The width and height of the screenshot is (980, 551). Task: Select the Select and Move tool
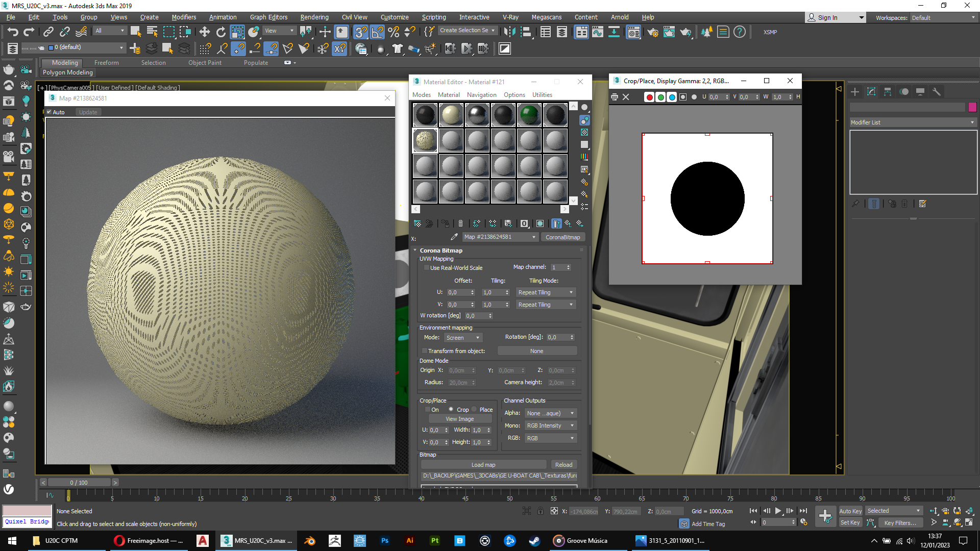point(204,32)
